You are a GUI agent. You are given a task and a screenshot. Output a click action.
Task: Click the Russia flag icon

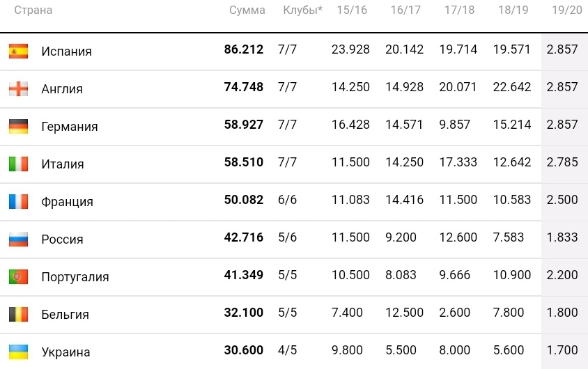[x=18, y=239]
